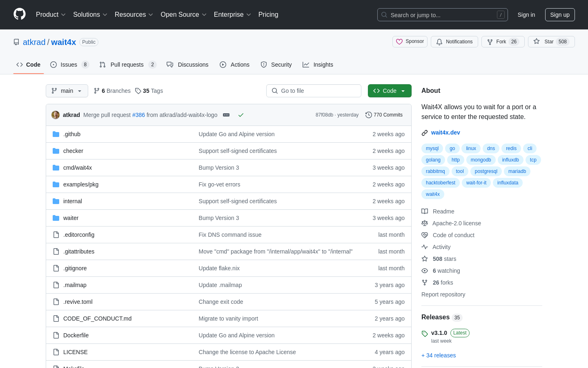
Task: Open the Dockerfile file
Action: pos(76,335)
